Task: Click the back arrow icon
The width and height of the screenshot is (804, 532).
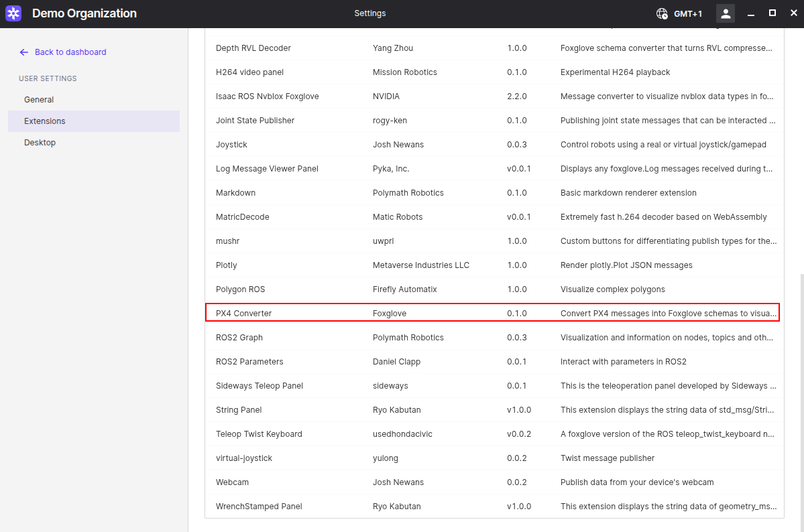Action: pos(23,52)
